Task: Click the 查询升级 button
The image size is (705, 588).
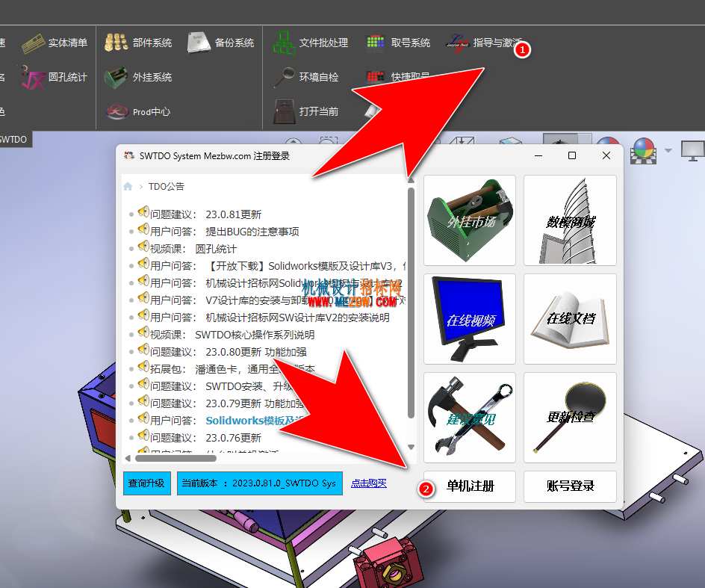Action: (x=146, y=483)
